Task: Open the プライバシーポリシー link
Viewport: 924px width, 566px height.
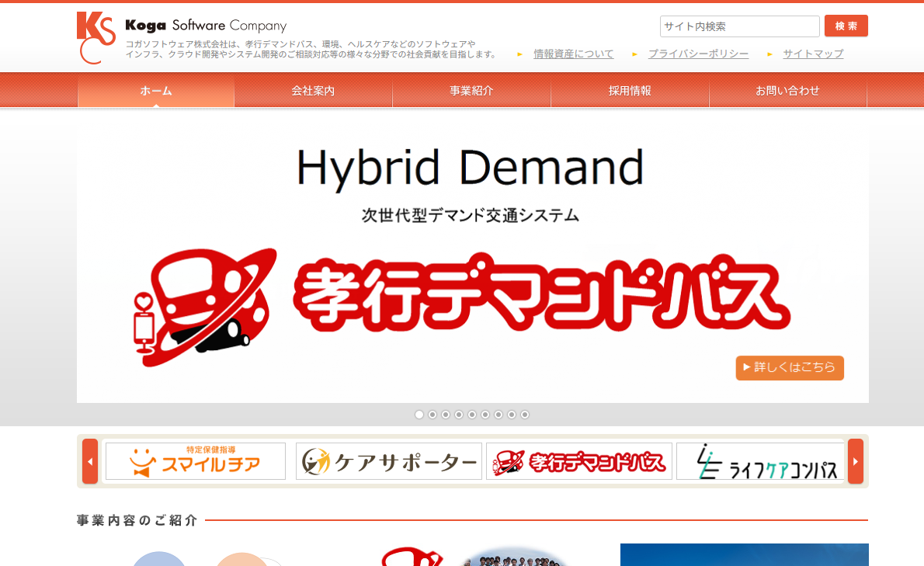Action: [698, 54]
